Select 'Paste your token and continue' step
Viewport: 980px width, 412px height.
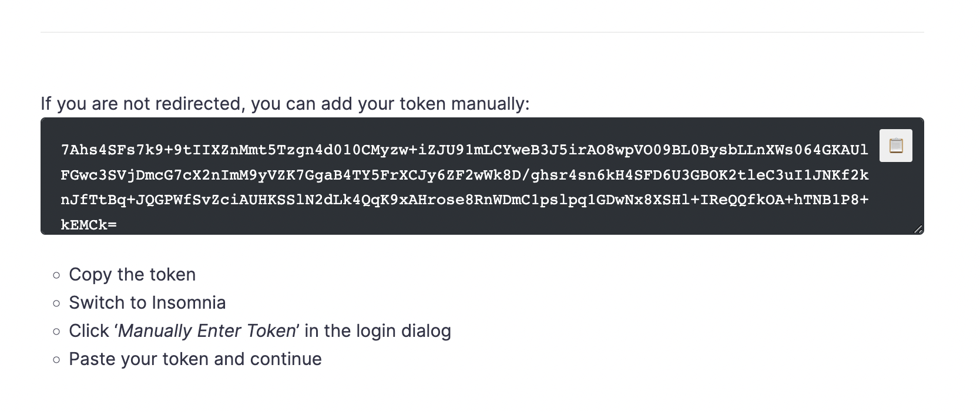(195, 359)
